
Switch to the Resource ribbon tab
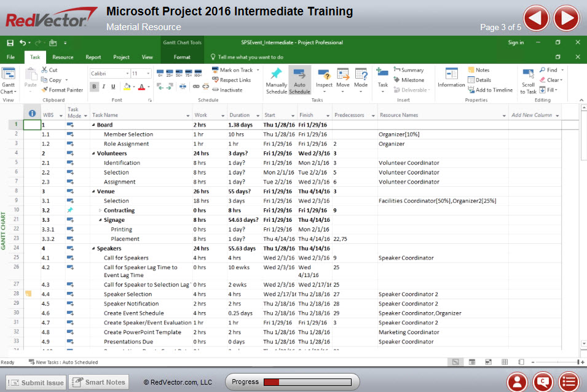coord(64,57)
